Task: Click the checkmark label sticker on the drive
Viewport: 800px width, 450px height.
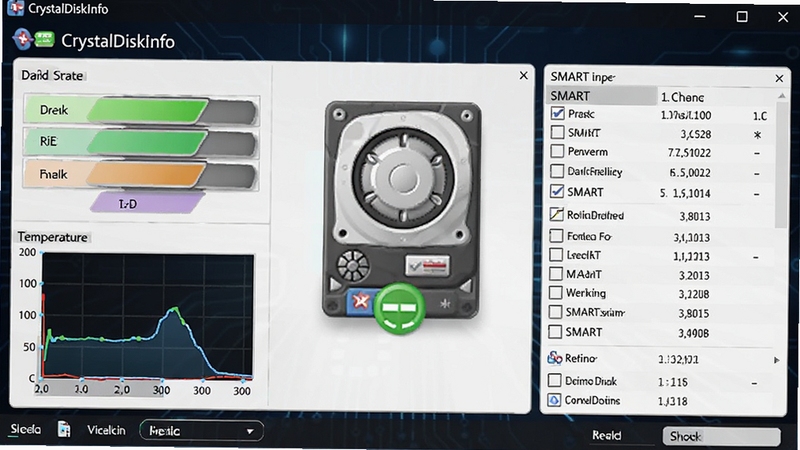Action: [x=428, y=265]
